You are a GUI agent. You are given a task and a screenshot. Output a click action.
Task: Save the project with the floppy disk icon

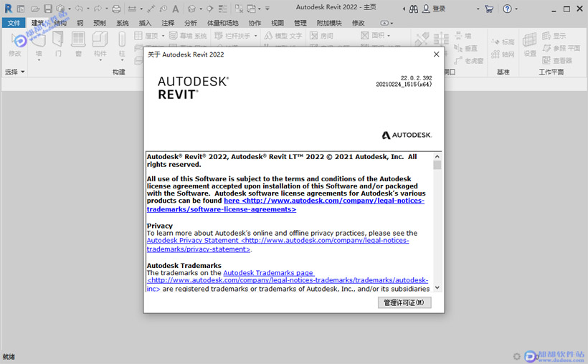48,9
